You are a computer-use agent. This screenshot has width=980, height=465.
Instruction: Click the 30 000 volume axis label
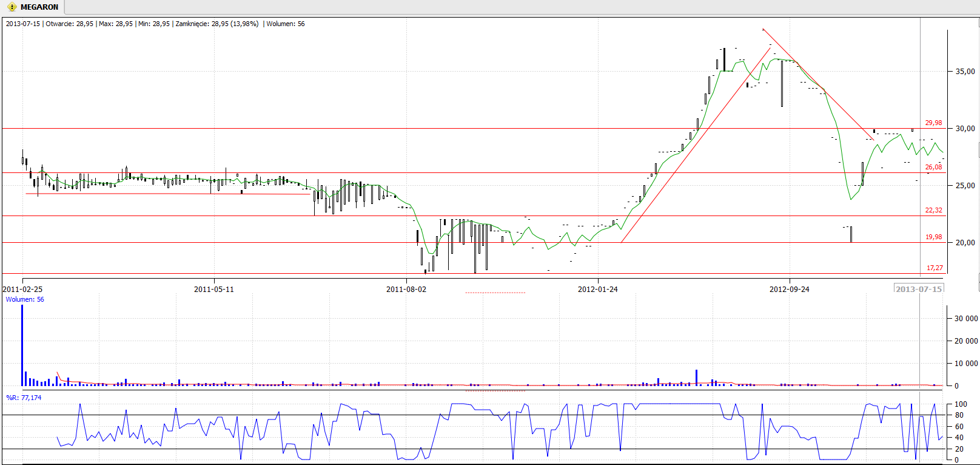966,318
